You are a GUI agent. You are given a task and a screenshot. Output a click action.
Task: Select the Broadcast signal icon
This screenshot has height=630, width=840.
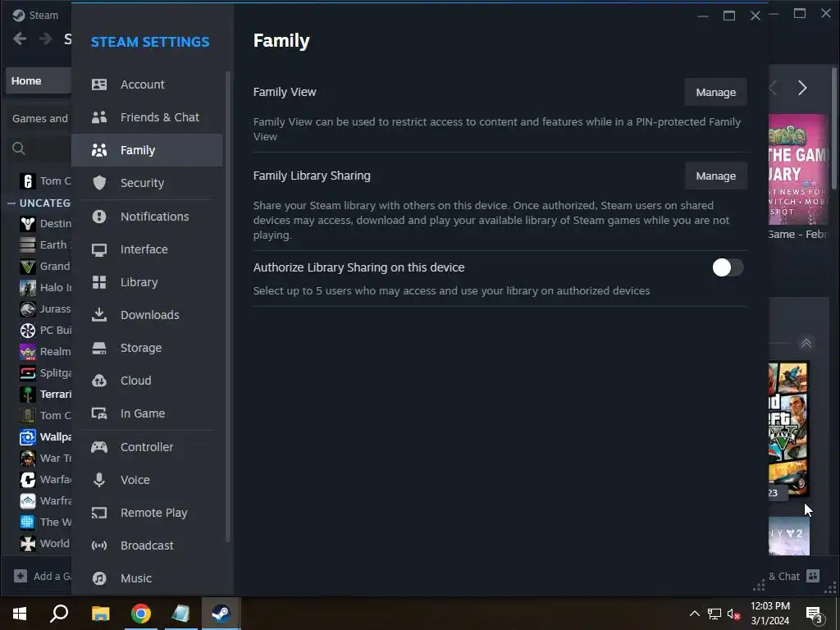(x=99, y=546)
